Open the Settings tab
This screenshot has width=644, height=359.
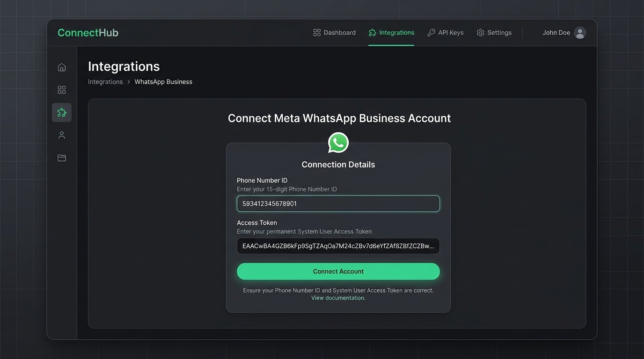[x=494, y=33]
